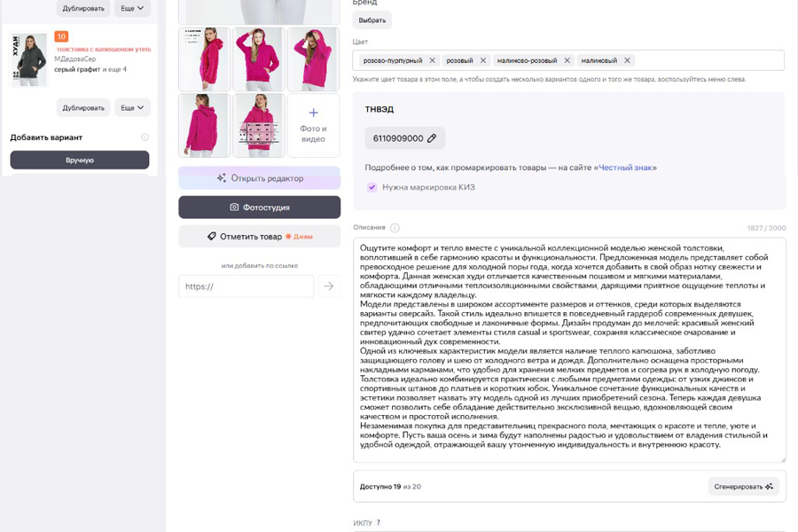Viewport: 798px width, 532px height.
Task: Generate description with Сгенерировать button
Action: 743,487
